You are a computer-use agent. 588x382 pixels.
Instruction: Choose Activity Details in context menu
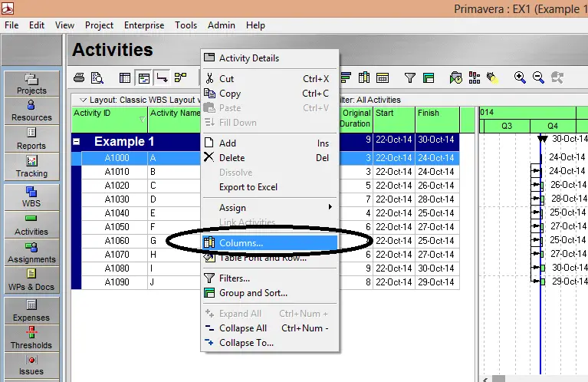point(270,58)
